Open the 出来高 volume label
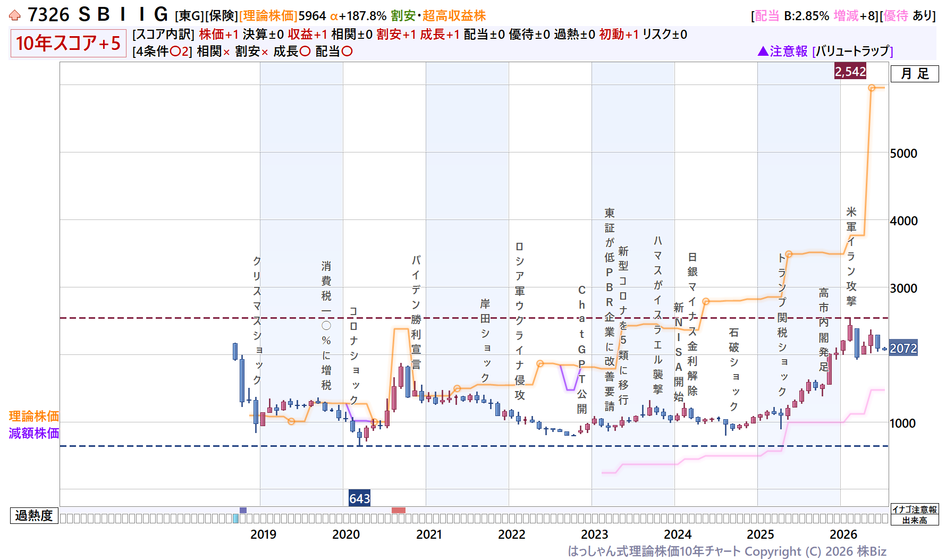 pyautogui.click(x=915, y=520)
